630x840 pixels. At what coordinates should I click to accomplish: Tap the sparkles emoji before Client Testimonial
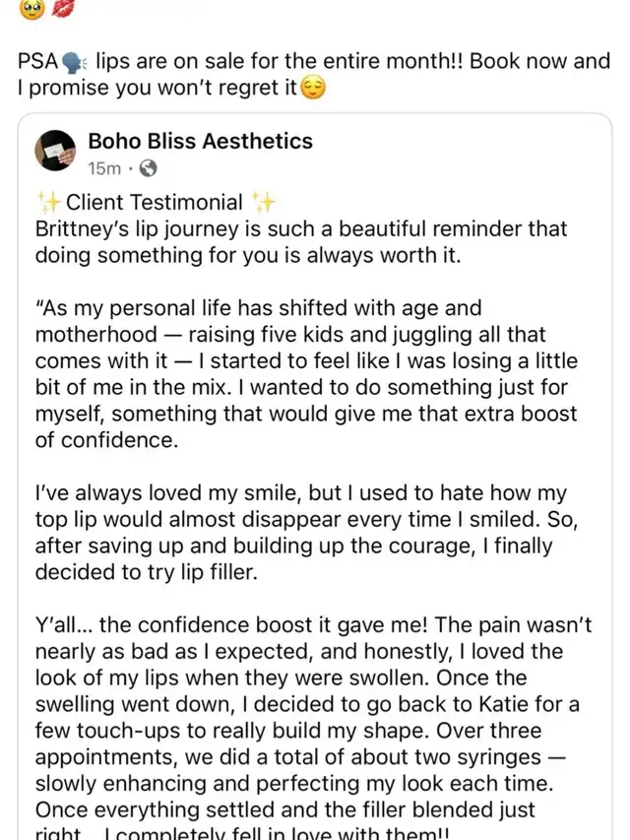[x=49, y=203]
